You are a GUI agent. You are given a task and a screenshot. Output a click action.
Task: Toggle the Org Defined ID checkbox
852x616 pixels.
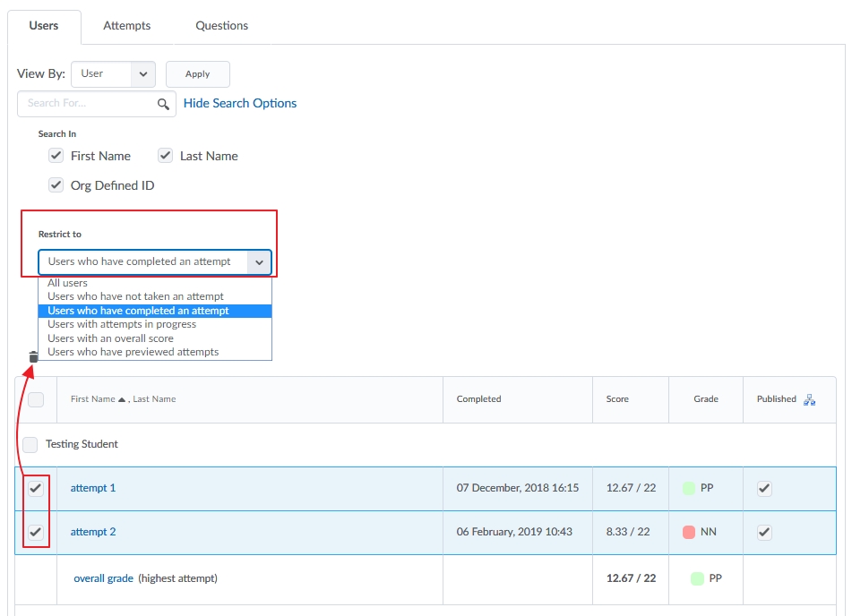point(56,185)
